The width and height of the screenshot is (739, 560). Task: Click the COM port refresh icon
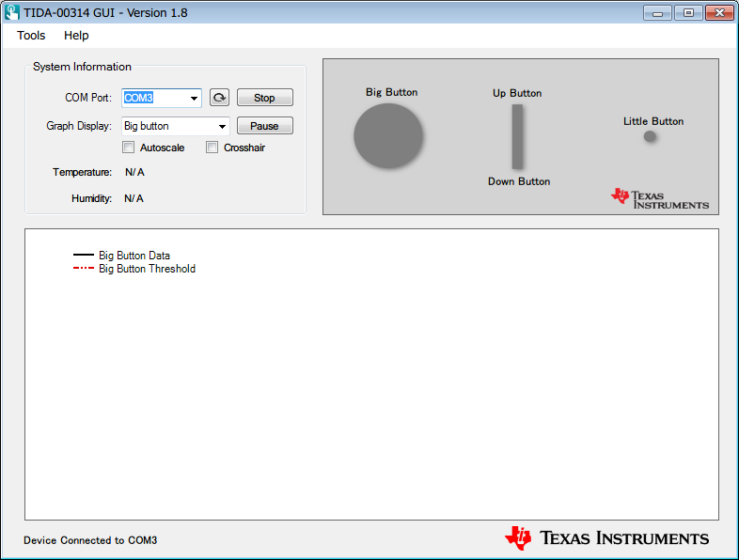219,98
